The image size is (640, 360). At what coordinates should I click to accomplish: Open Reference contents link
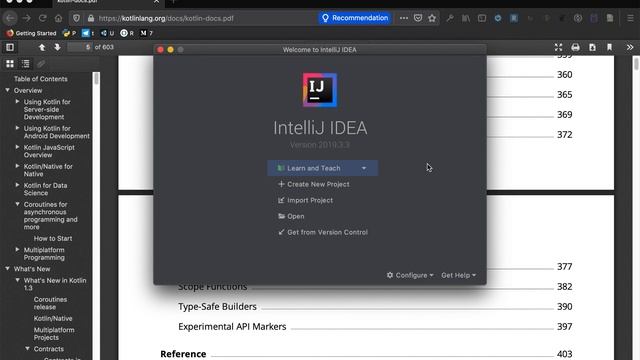[x=183, y=354]
